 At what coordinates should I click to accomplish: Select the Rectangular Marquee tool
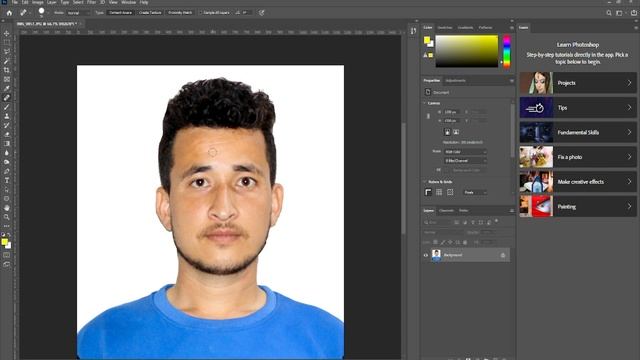point(7,42)
